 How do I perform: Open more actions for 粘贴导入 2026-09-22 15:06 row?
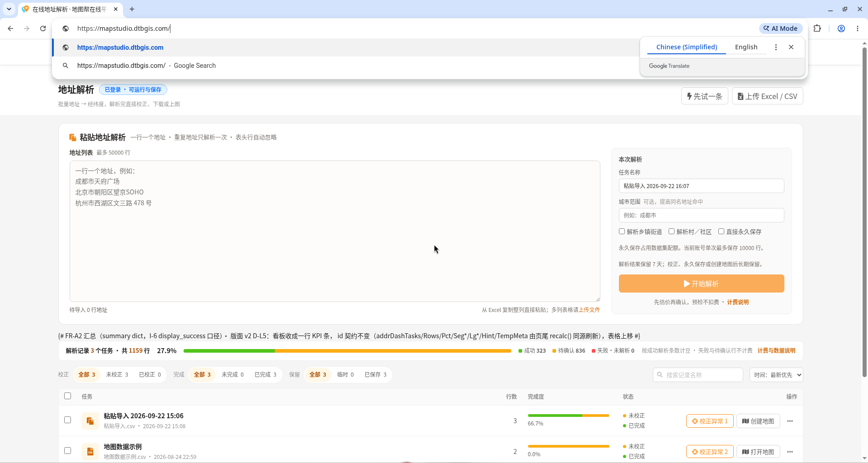tap(790, 421)
